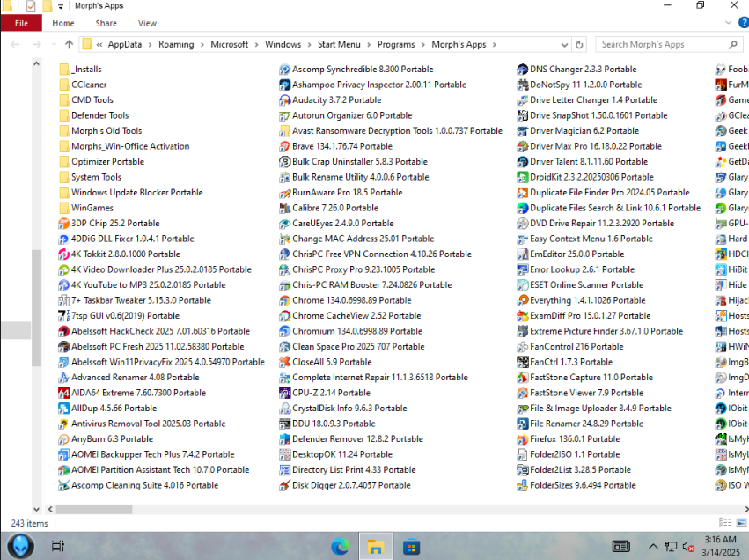The image size is (749, 560).
Task: Select the AnyBurn 6.3 Portable icon
Action: (63, 439)
